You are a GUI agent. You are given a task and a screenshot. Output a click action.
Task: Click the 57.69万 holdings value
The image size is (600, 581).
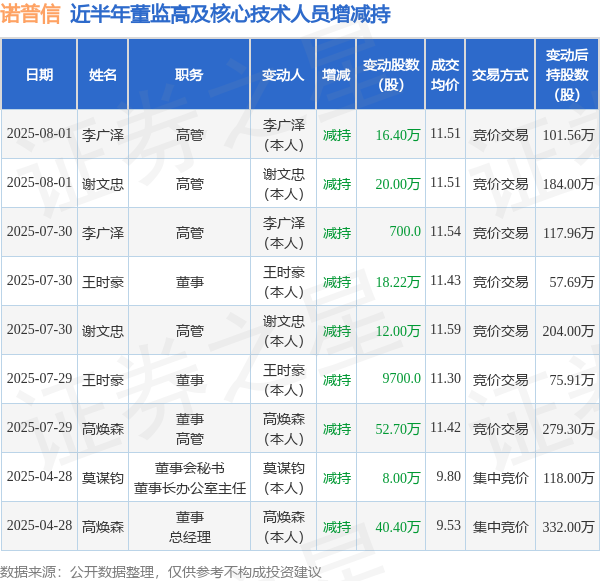pyautogui.click(x=572, y=282)
